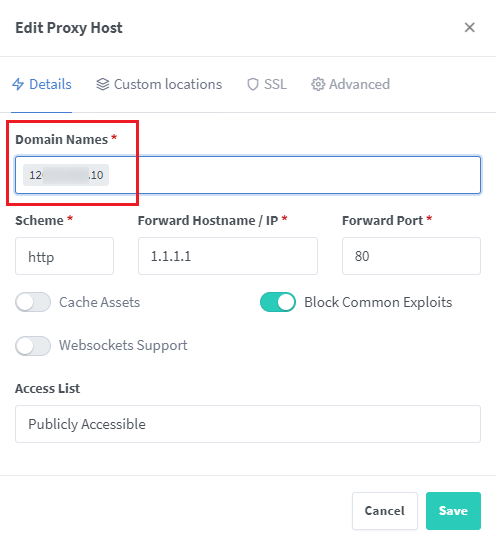Viewport: 496px width, 545px height.
Task: Focus the Forward Hostname / IP field
Action: (228, 256)
